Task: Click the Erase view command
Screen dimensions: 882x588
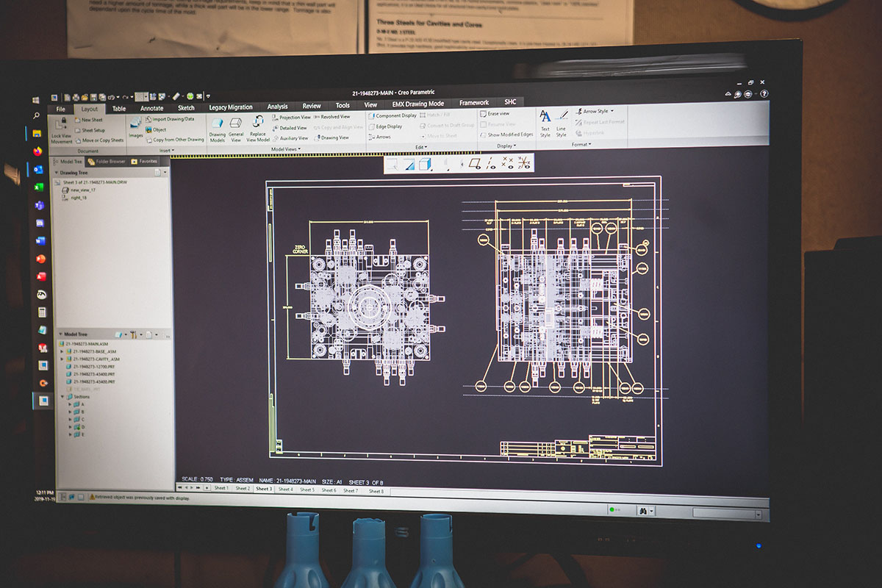Action: pos(495,113)
